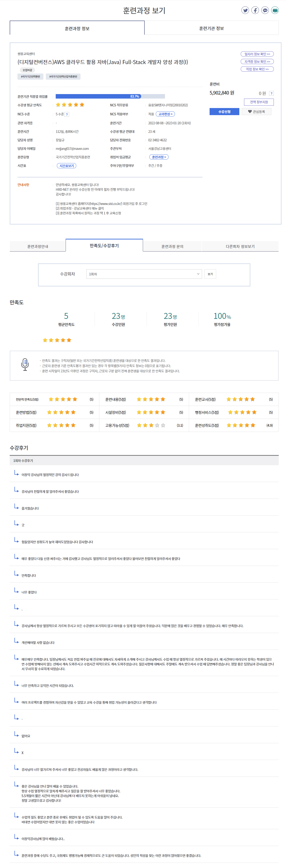Screen dimensions: 287x868
Task: Share the course on Twitter
Action: point(245,10)
